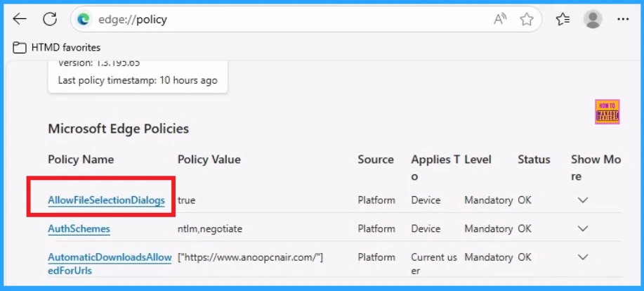The width and height of the screenshot is (644, 291).
Task: Select the 'ntlm,negotiate' policy value
Action: point(210,228)
